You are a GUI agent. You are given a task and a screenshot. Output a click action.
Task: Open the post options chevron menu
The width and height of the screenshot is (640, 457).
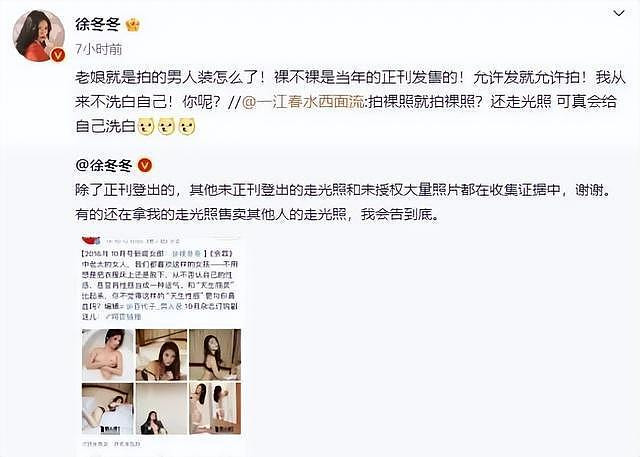point(619,13)
